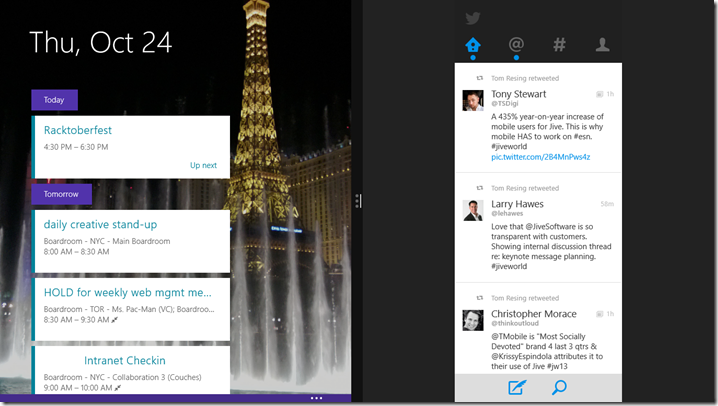The image size is (718, 406).
Task: Click the 4:30 PM – 6:30 PM time
Action: pos(76,147)
